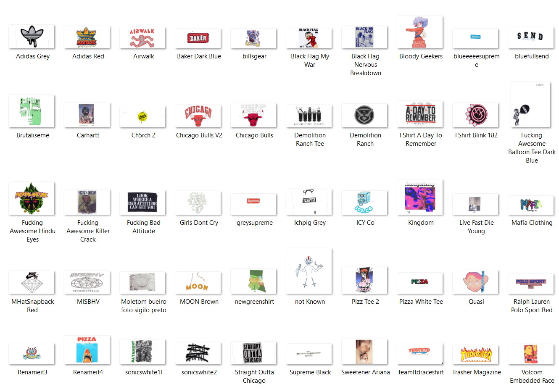Select the Ralph Lauren Polo Sport Red file
The image size is (559, 392).
click(x=530, y=283)
